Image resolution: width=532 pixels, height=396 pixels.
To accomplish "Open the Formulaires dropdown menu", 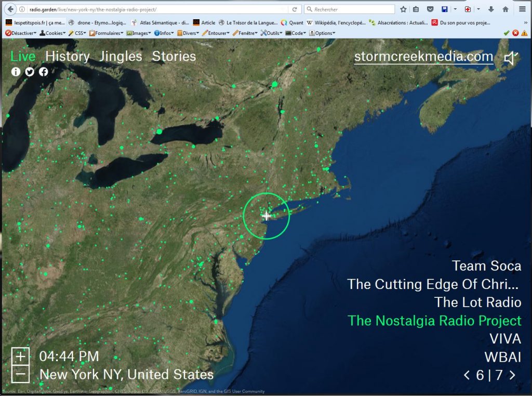I will tap(106, 33).
